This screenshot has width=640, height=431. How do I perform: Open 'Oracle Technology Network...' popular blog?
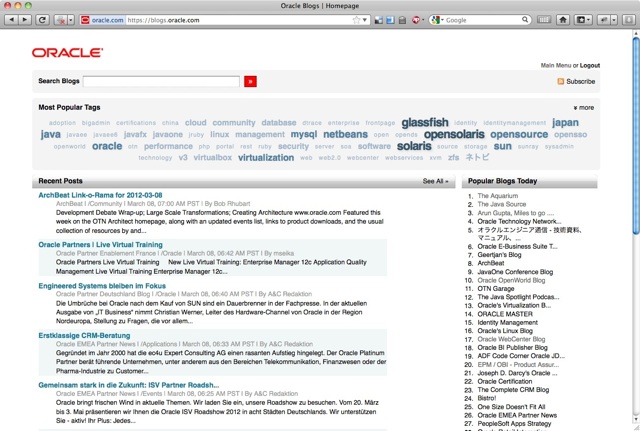pos(519,221)
